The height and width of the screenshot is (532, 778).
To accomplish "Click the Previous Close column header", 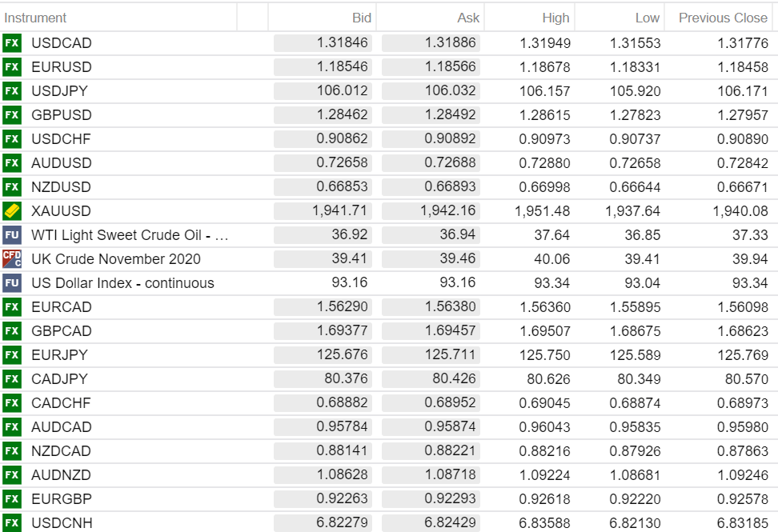I will click(722, 18).
